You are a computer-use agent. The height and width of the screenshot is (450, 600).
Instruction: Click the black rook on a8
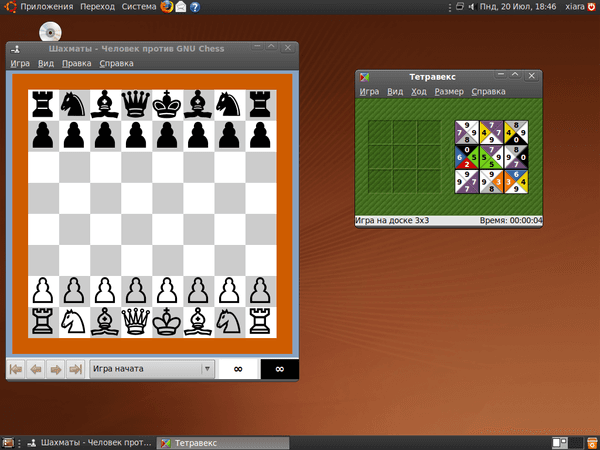[43, 105]
